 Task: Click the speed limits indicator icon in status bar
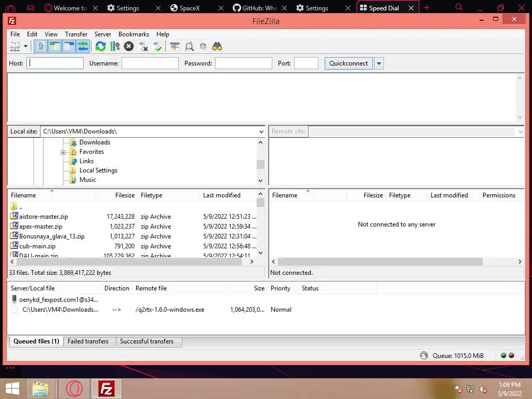pos(424,355)
